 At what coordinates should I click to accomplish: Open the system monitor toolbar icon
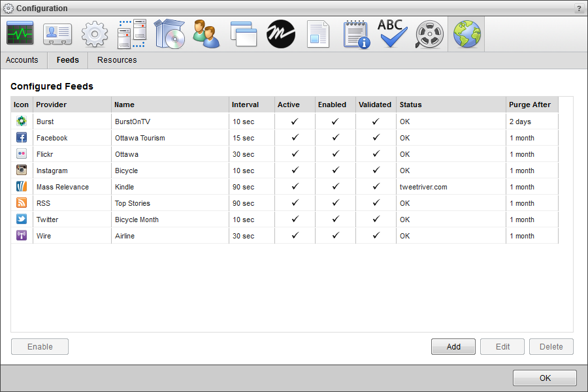tap(20, 33)
